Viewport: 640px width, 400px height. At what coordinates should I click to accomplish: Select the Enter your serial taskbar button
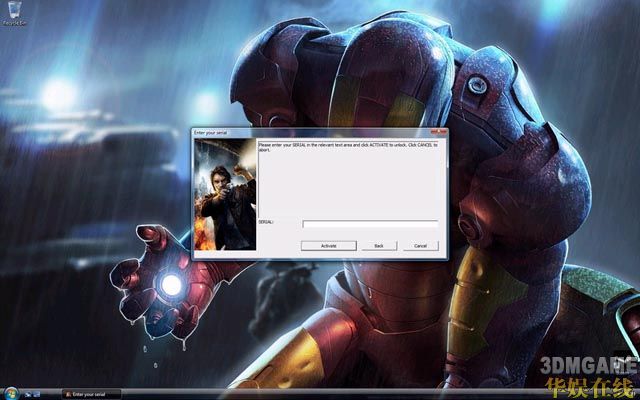click(x=91, y=394)
